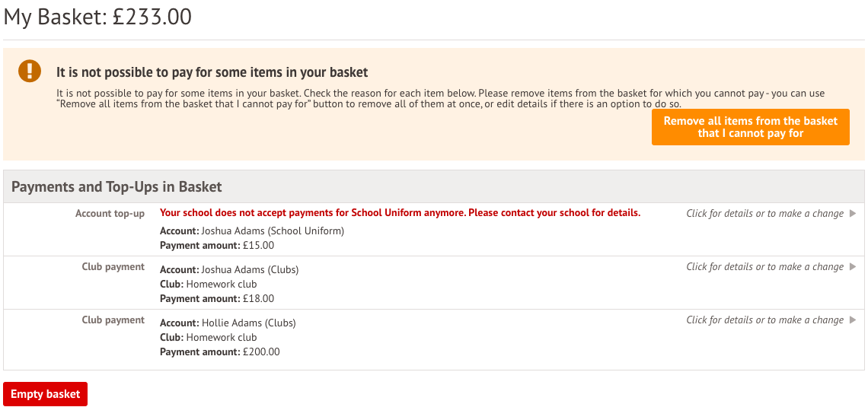Select the £200.00 payment amount line
Screen dimensions: 868x407
click(x=220, y=352)
